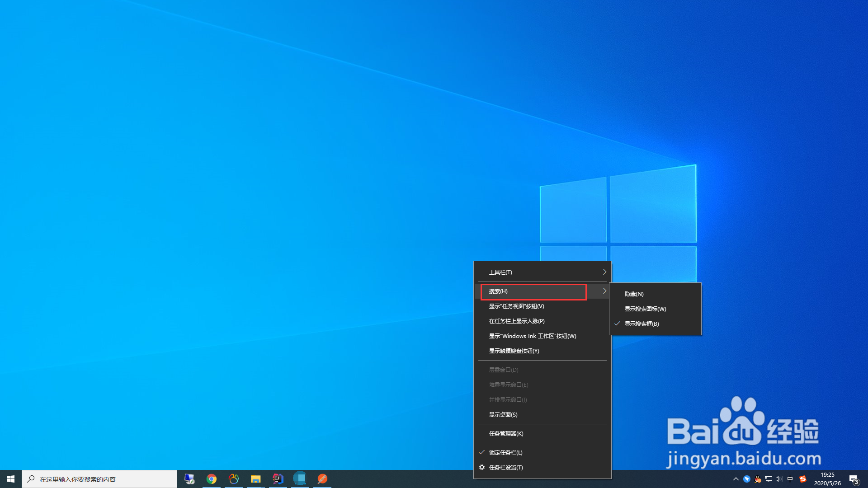Choose 隐藏 in the search submenu

(x=634, y=294)
